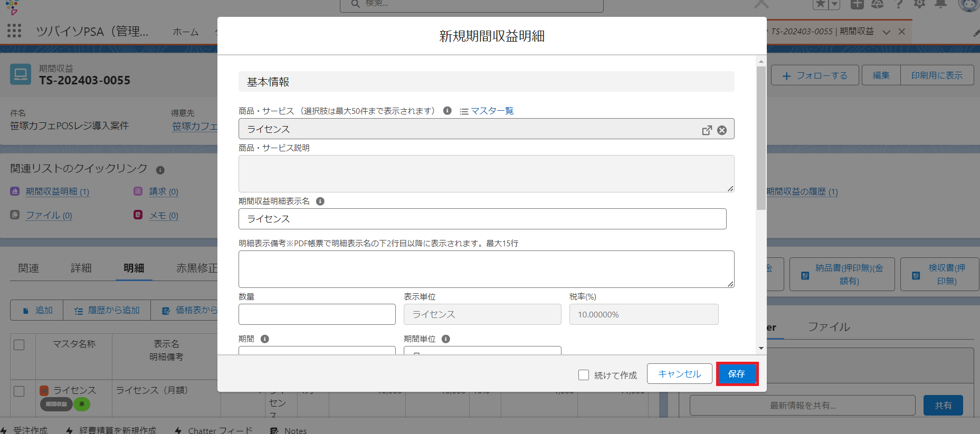
Task: Open the Chatter フィード utility bar item
Action: 214,430
